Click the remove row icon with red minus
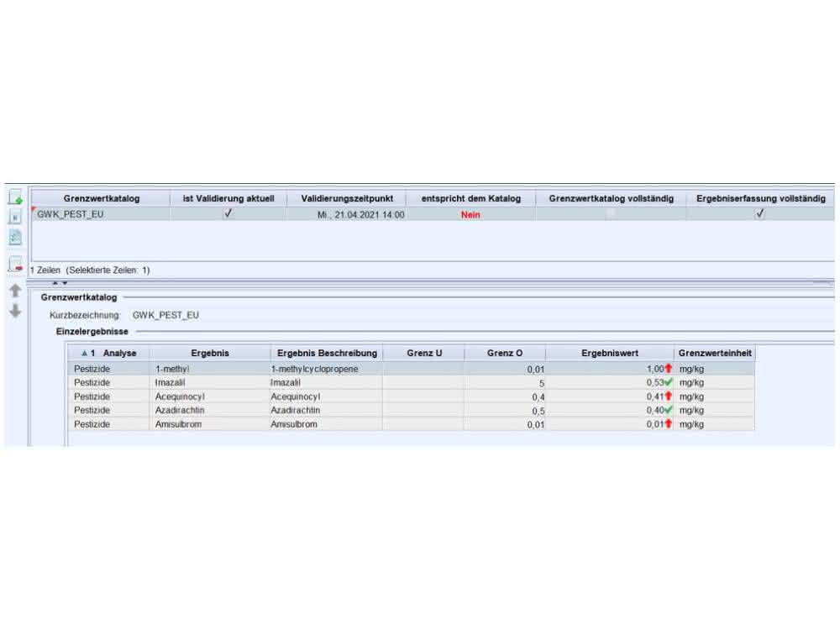 click(x=15, y=264)
